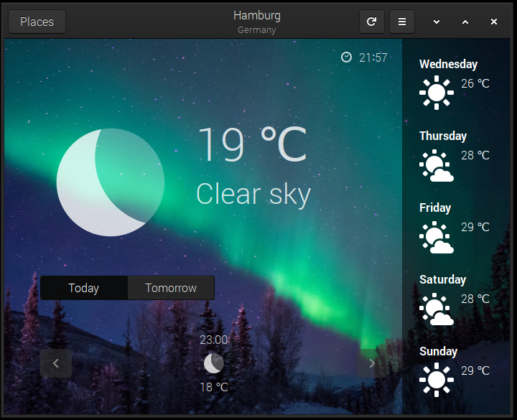Switch to the Today forecast tab
Image resolution: width=517 pixels, height=420 pixels.
click(84, 288)
